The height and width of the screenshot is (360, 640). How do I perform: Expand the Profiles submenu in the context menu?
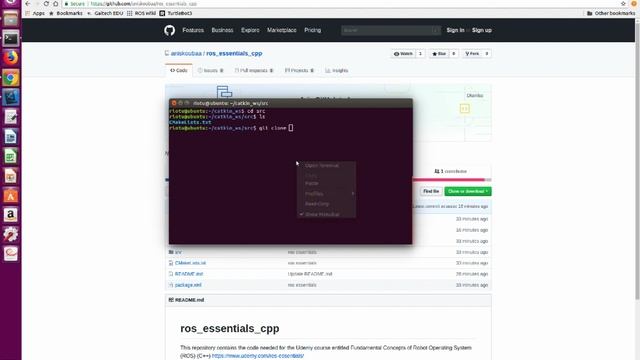327,193
